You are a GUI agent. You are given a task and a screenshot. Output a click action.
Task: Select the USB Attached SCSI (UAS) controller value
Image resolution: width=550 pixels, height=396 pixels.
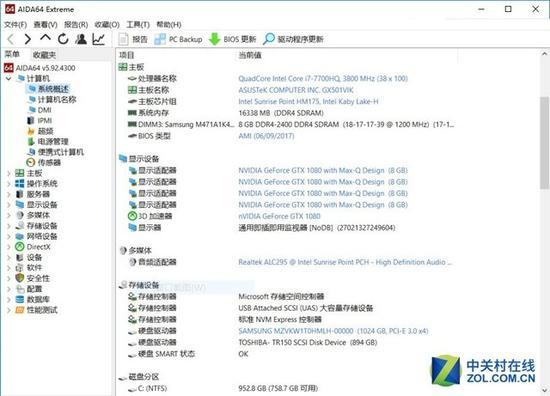(x=306, y=308)
